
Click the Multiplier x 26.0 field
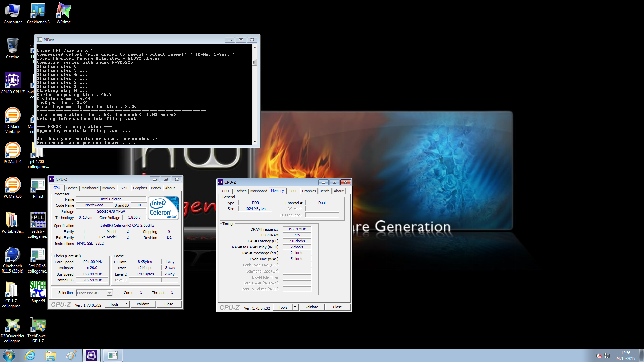[x=92, y=268]
